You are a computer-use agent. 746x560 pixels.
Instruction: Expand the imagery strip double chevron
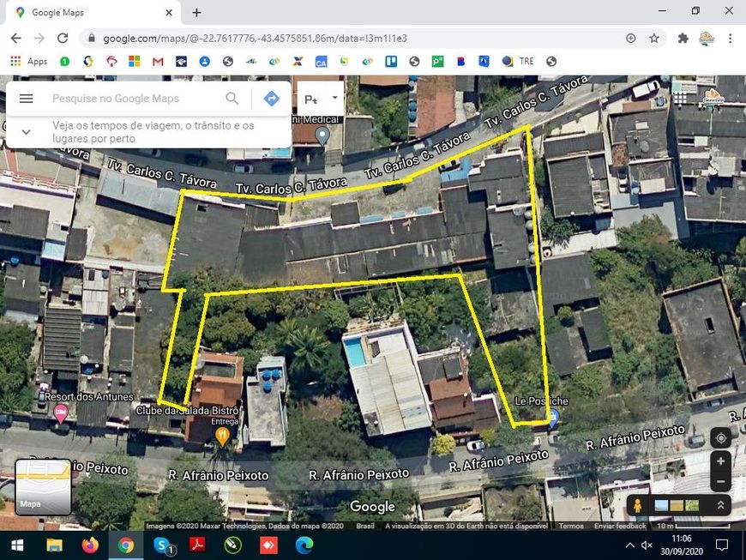(721, 505)
